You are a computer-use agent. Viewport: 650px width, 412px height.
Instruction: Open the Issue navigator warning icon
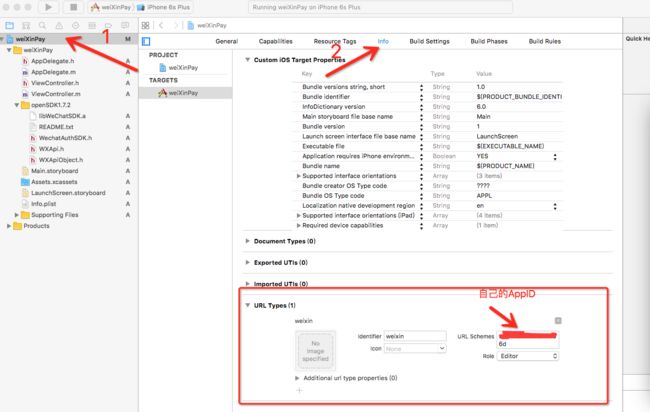click(59, 25)
